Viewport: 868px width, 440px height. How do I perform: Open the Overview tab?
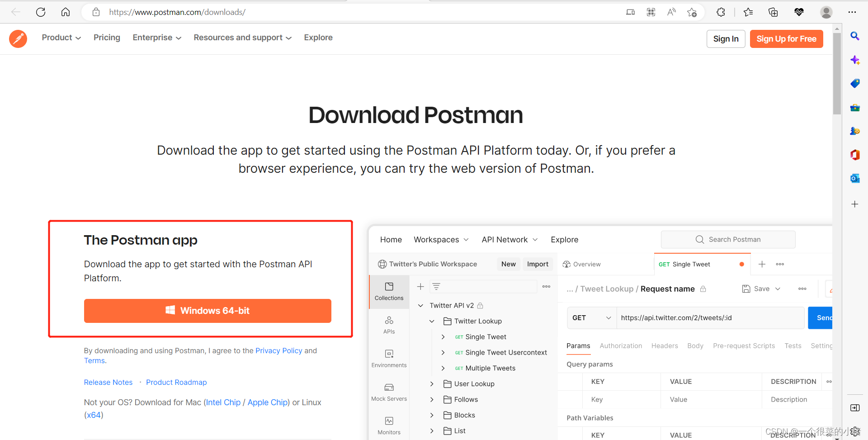[581, 264]
